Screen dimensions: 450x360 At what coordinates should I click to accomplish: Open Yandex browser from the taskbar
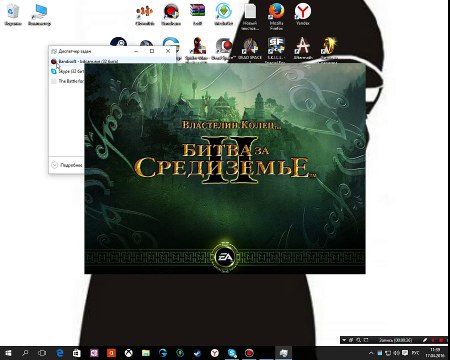(215, 353)
